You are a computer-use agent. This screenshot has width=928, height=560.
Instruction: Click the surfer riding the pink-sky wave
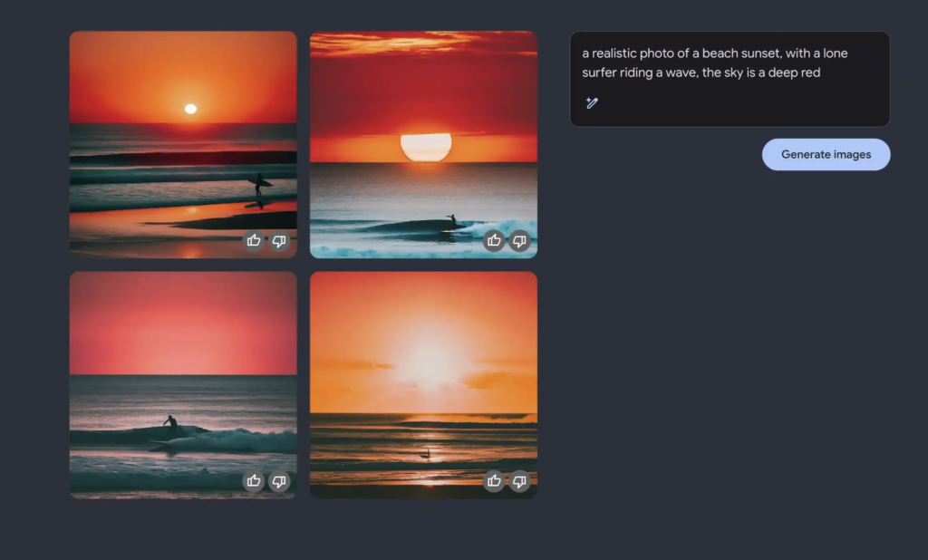point(170,426)
